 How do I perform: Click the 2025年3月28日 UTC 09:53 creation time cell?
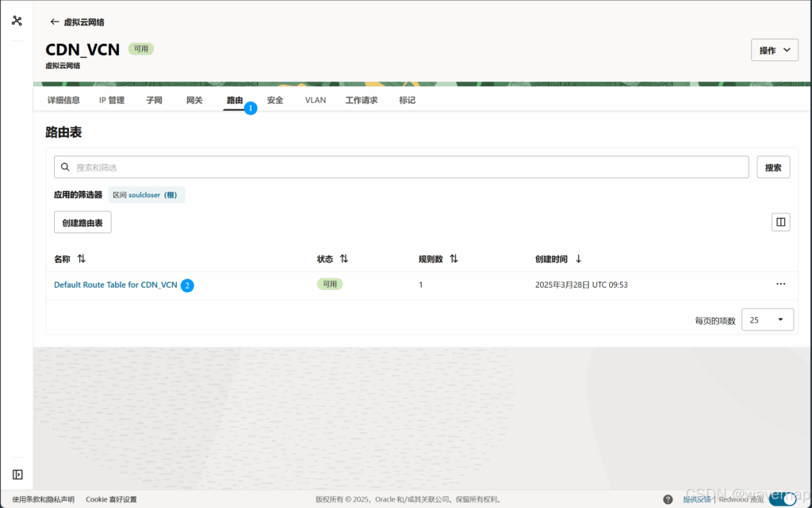pyautogui.click(x=581, y=285)
